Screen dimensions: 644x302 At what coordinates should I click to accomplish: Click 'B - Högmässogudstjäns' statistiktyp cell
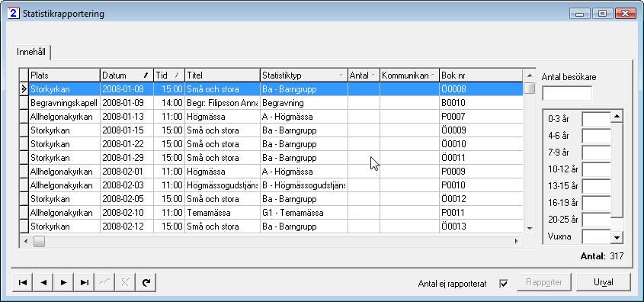point(304,185)
